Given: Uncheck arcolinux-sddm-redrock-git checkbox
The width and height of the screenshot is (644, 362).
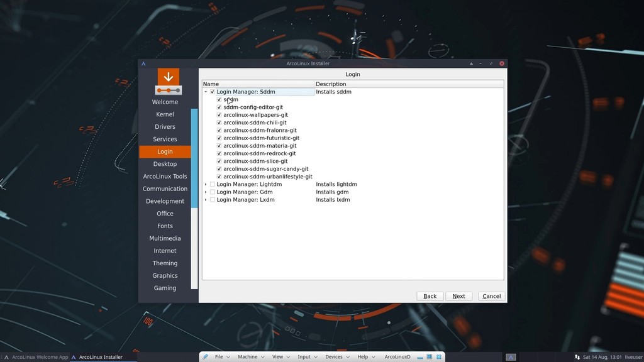Looking at the screenshot, I should tap(219, 153).
